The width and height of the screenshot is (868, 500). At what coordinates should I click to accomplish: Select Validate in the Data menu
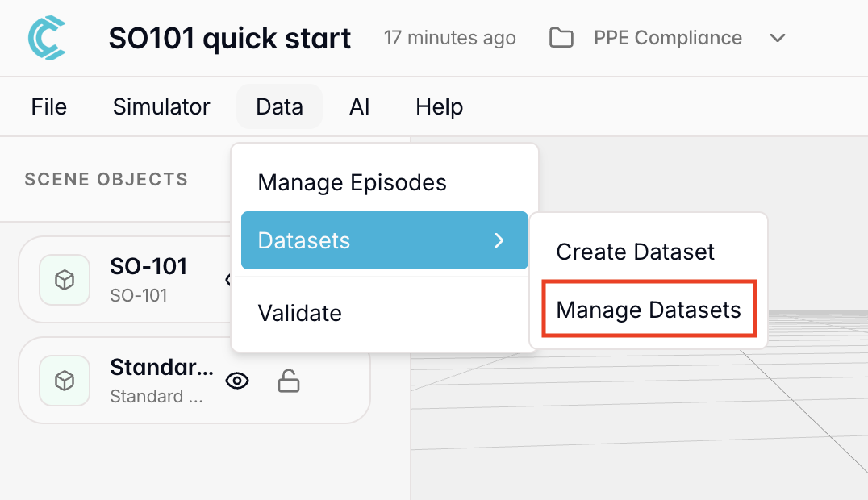300,313
